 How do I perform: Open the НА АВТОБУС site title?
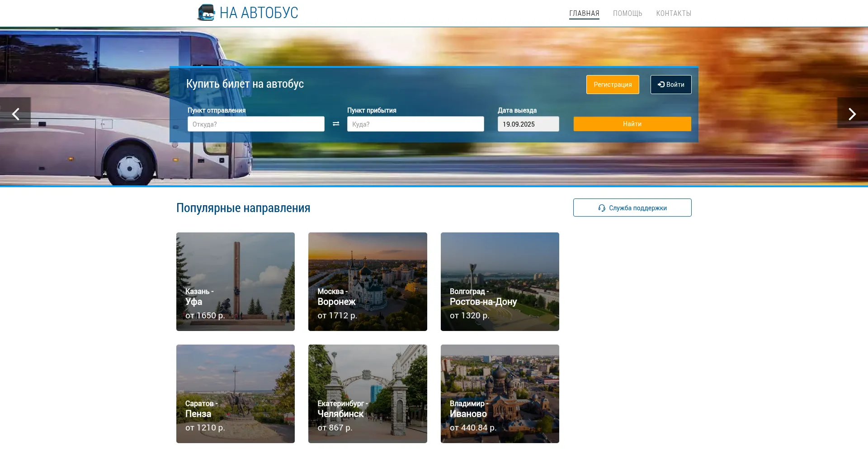click(259, 13)
